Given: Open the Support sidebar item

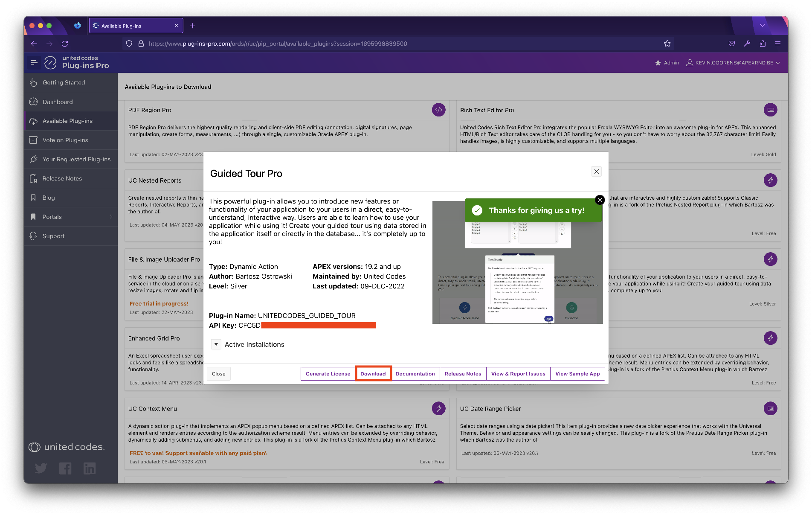Looking at the screenshot, I should pyautogui.click(x=71, y=236).
